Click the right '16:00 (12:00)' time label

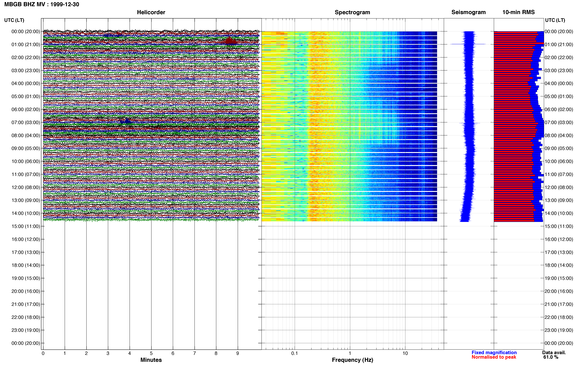(x=559, y=240)
